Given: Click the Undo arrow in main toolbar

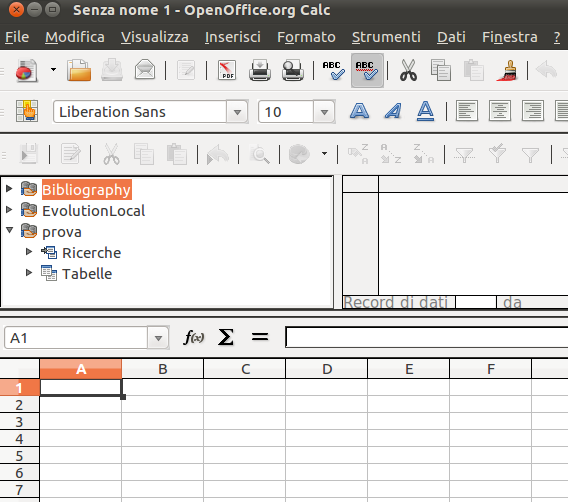Looking at the screenshot, I should pyautogui.click(x=546, y=70).
